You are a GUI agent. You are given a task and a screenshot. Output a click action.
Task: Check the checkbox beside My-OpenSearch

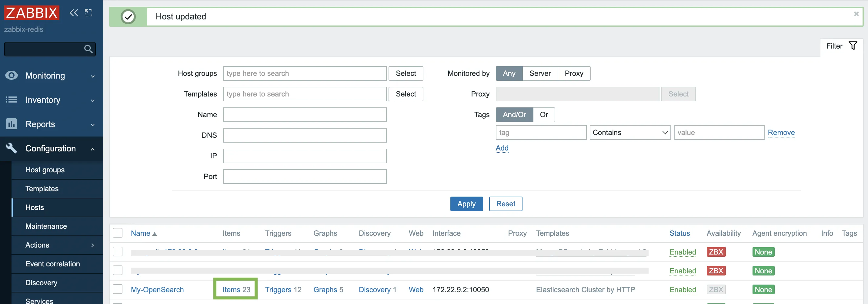pos(118,289)
